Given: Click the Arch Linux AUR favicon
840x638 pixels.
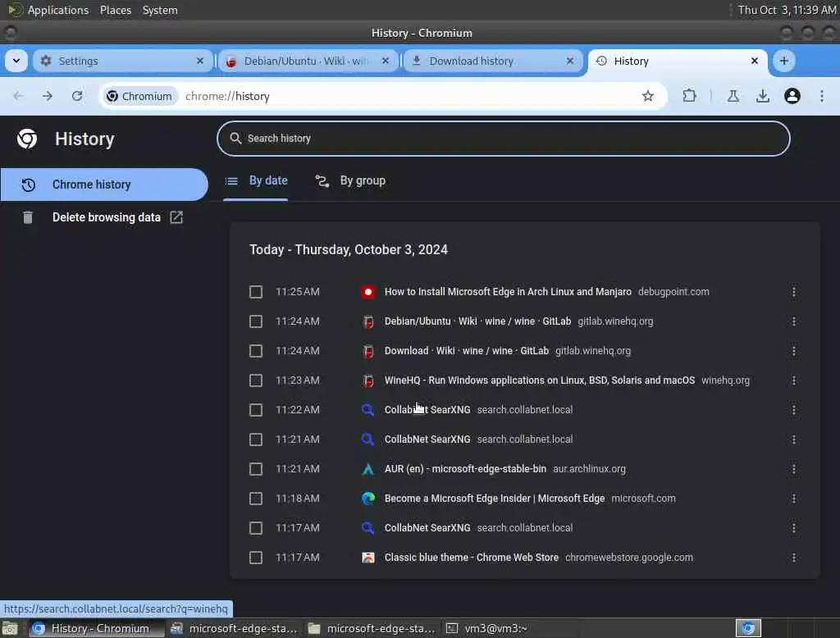Looking at the screenshot, I should (368, 469).
